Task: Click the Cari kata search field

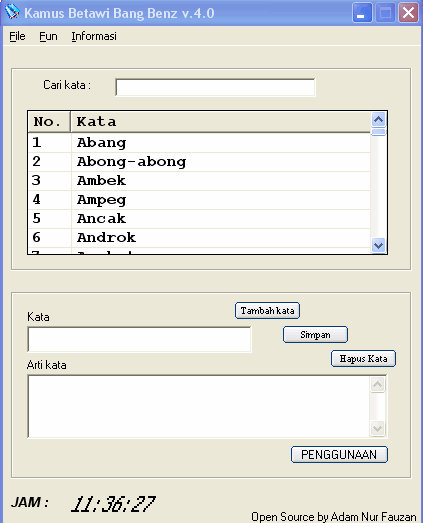Action: click(215, 87)
